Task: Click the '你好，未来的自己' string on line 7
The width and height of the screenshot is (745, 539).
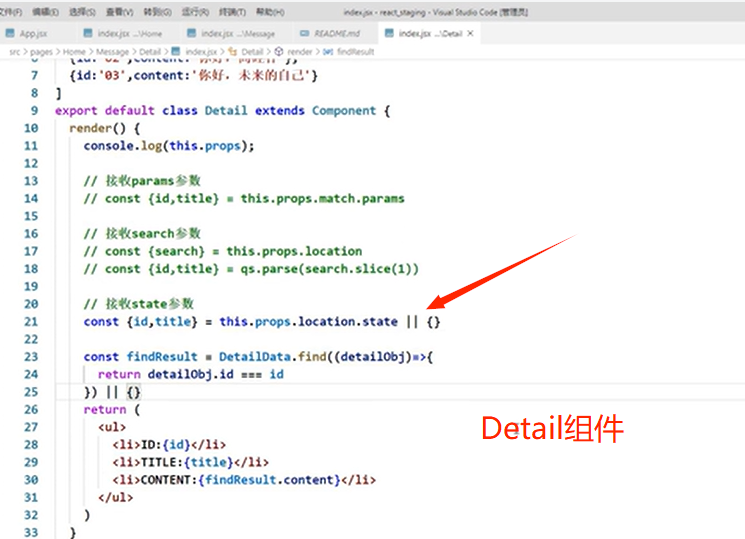Action: click(251, 76)
